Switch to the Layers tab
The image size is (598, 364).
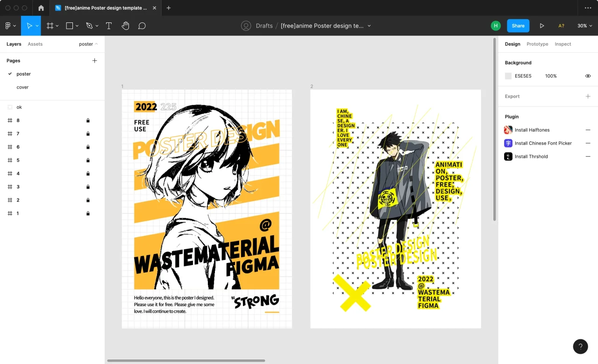[14, 44]
